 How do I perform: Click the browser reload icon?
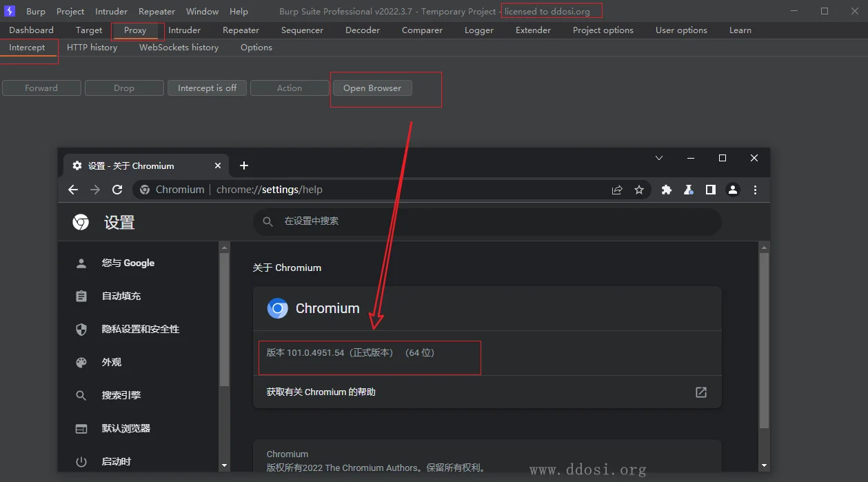coord(117,190)
